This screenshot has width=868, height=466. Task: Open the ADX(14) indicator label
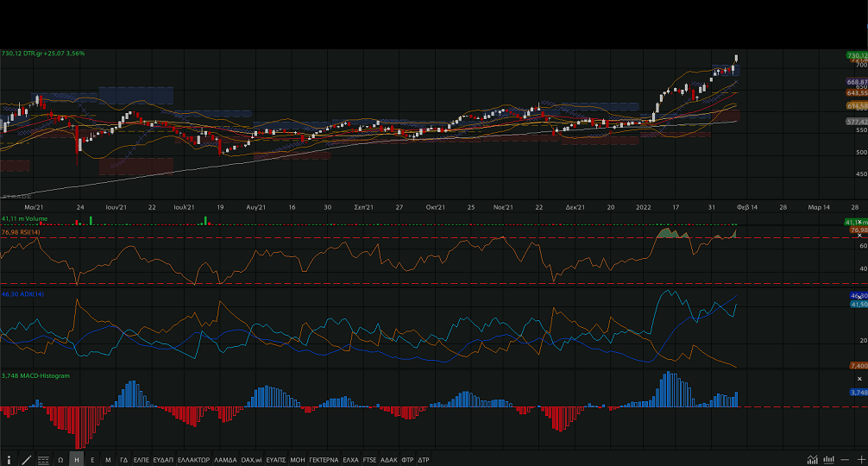23,295
